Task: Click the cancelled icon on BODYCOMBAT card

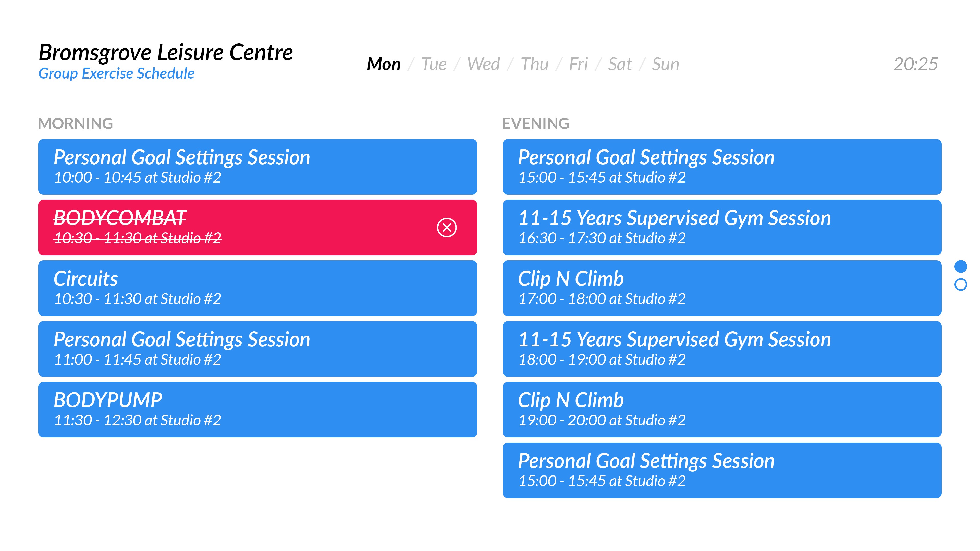Action: pyautogui.click(x=447, y=228)
